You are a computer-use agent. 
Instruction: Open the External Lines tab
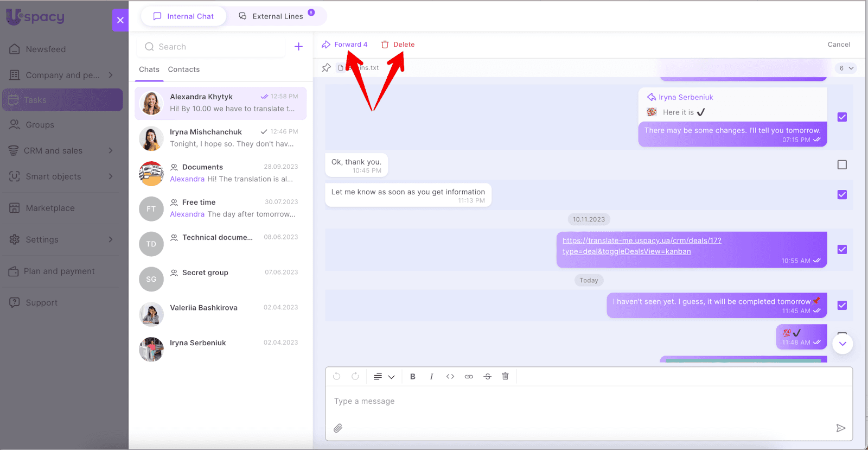[x=277, y=16]
